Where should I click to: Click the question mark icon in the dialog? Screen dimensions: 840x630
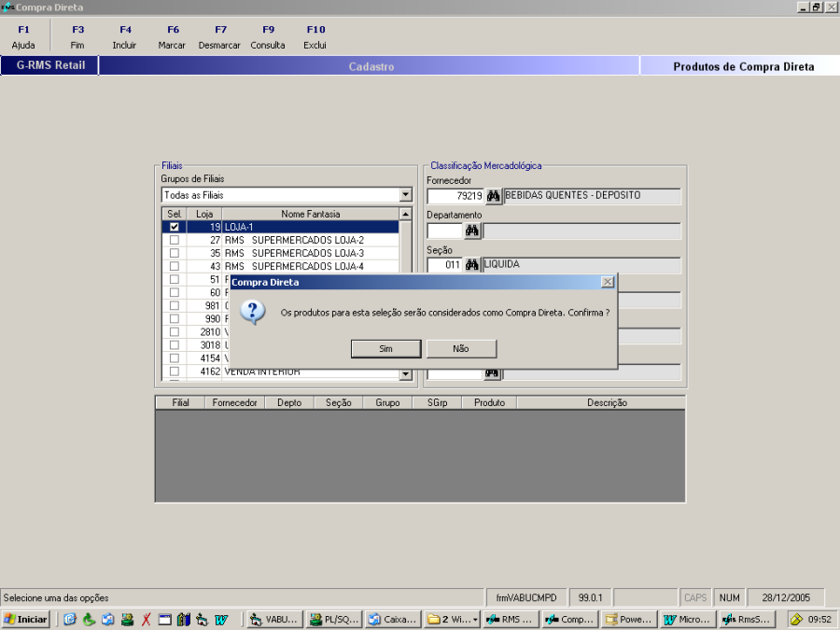[253, 312]
